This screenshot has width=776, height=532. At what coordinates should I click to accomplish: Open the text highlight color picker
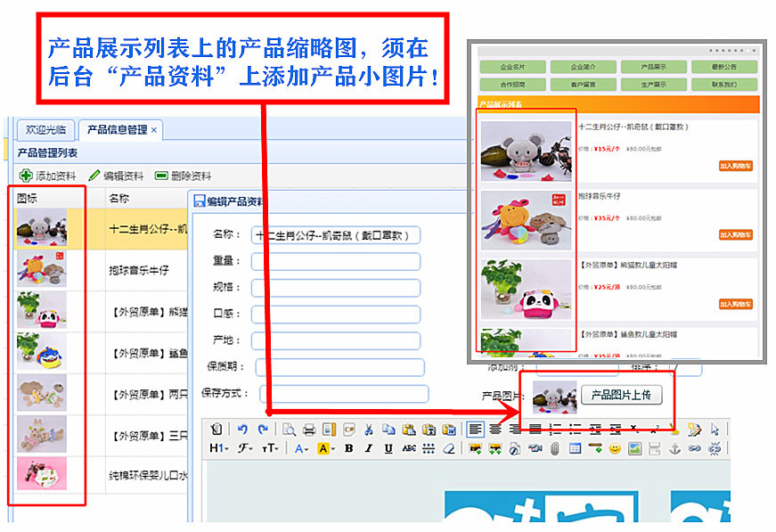click(324, 448)
